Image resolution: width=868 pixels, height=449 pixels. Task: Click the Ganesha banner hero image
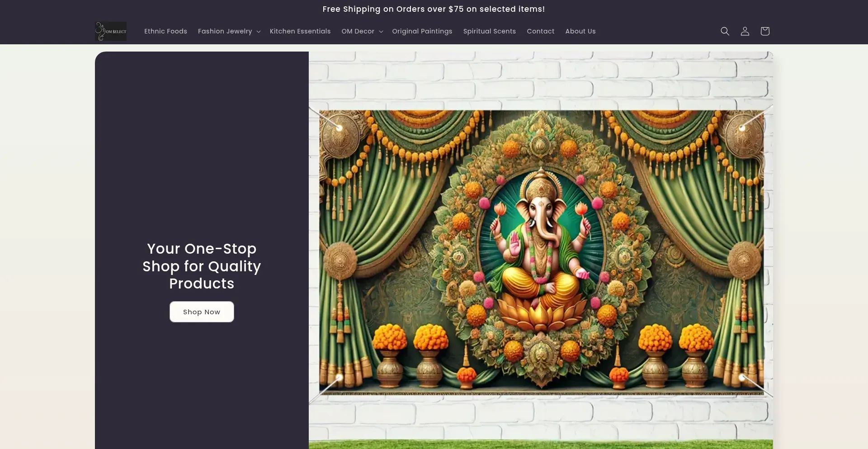point(541,250)
